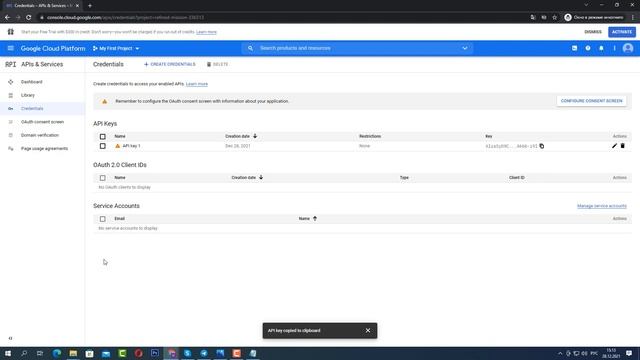Screen dimensions: 640x360
Task: Select all API keys header checkbox
Action: [x=102, y=136]
